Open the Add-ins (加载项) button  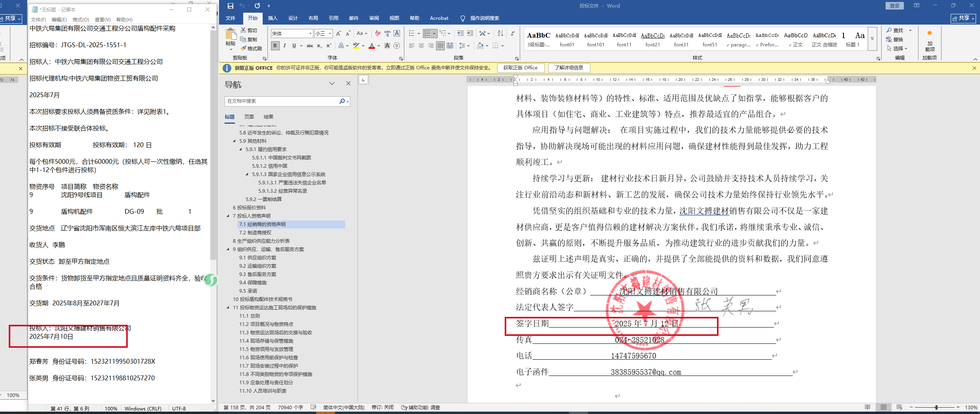click(930, 41)
